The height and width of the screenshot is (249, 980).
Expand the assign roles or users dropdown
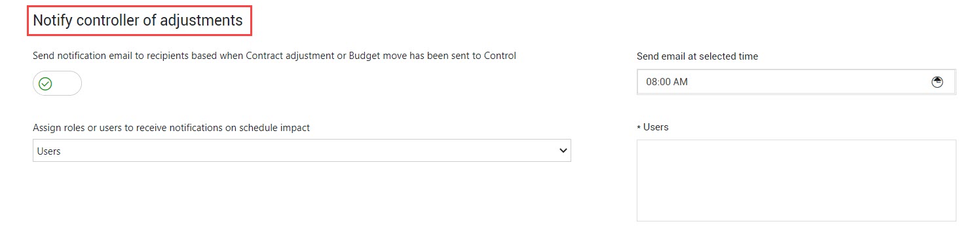(x=301, y=151)
